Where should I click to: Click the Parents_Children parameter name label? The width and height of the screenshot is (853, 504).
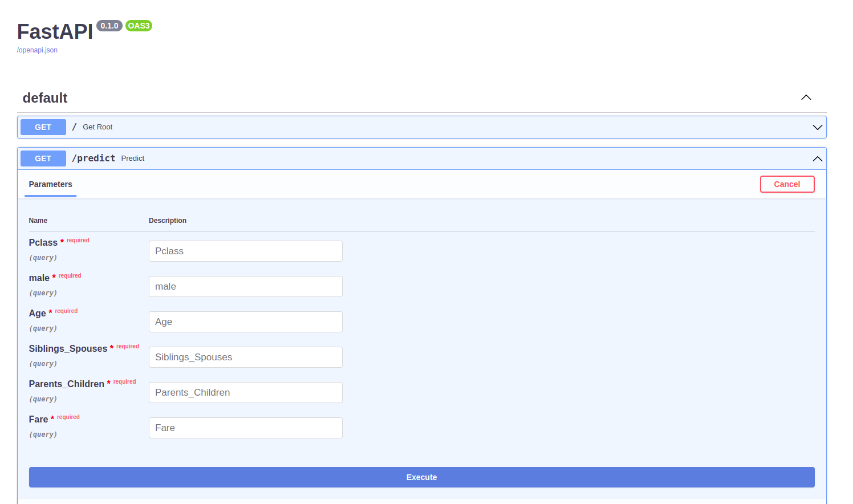(67, 384)
